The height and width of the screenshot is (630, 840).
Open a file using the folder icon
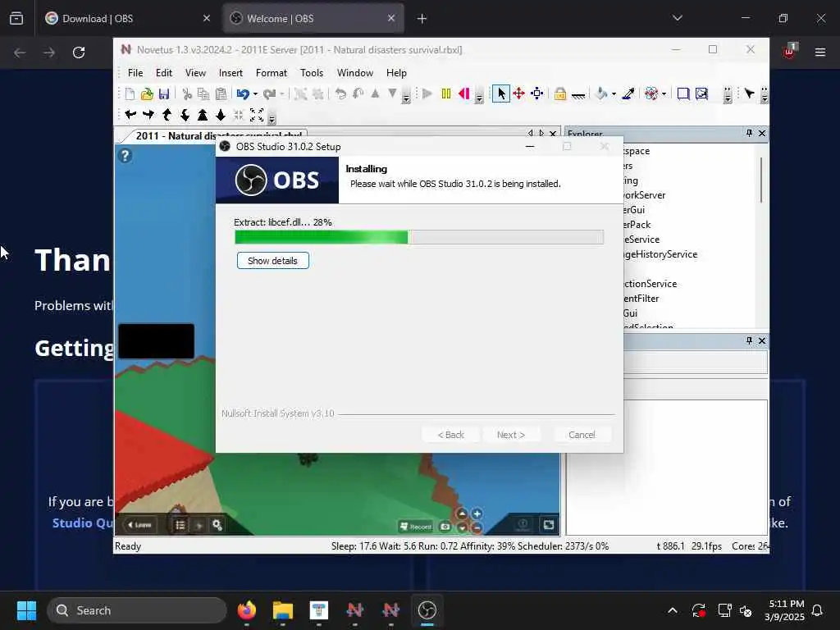147,94
